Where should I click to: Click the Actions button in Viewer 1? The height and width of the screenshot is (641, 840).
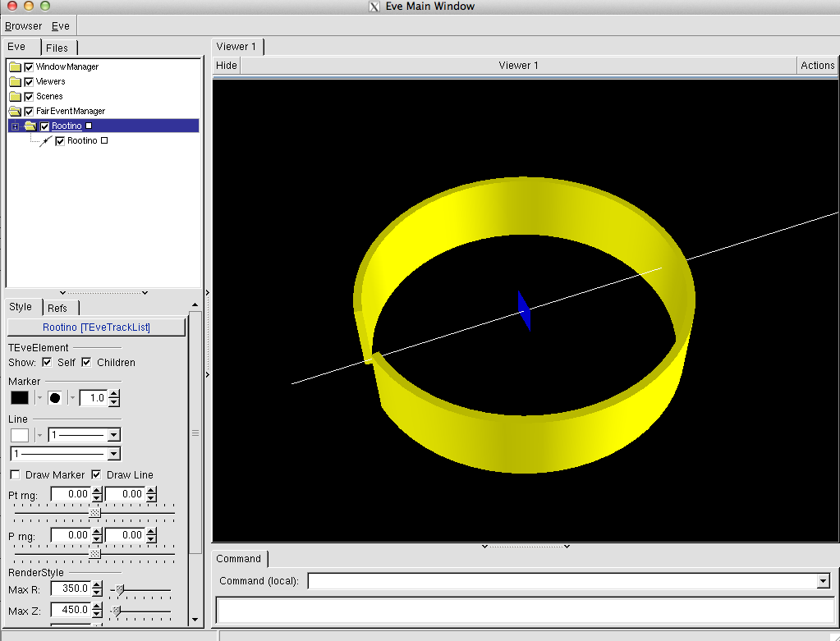pos(817,66)
